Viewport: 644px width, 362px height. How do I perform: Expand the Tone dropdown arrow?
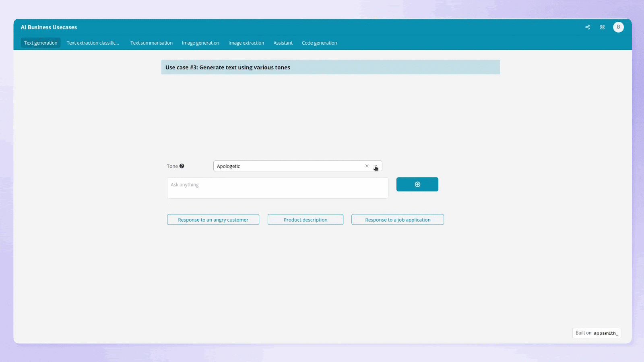(x=376, y=166)
